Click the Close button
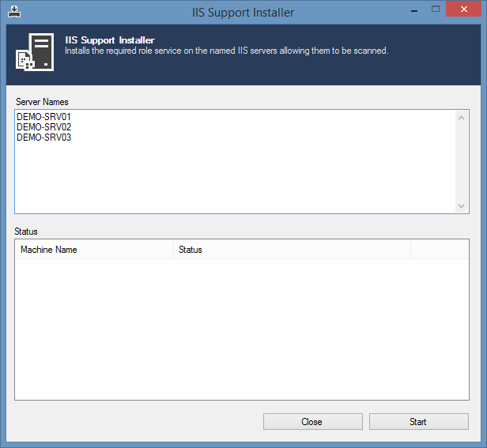 pyautogui.click(x=313, y=422)
